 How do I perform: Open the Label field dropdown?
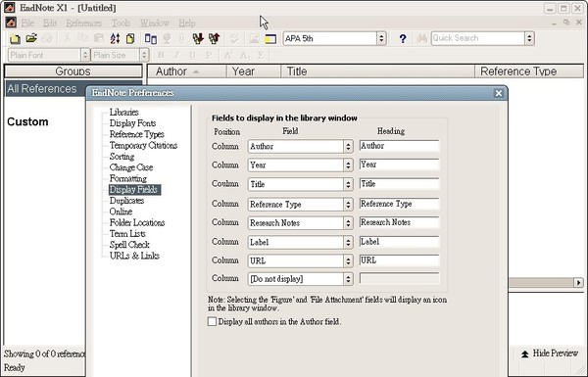tap(348, 242)
